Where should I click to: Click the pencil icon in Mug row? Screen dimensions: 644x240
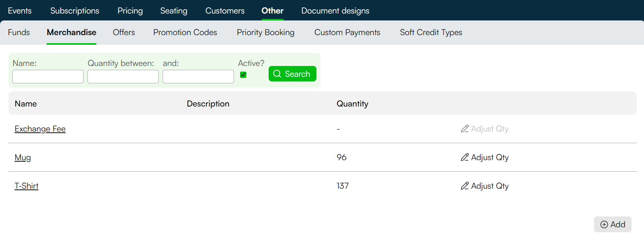465,157
